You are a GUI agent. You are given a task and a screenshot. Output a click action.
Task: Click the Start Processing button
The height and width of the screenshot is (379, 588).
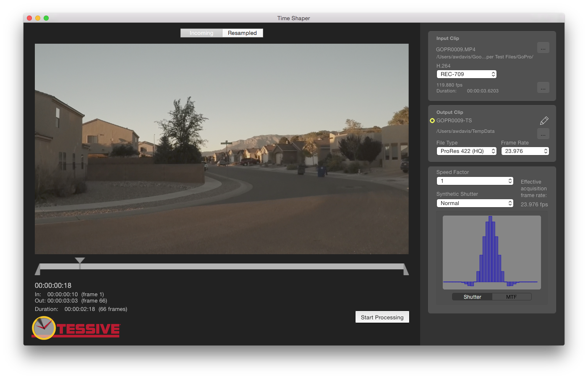pyautogui.click(x=382, y=317)
